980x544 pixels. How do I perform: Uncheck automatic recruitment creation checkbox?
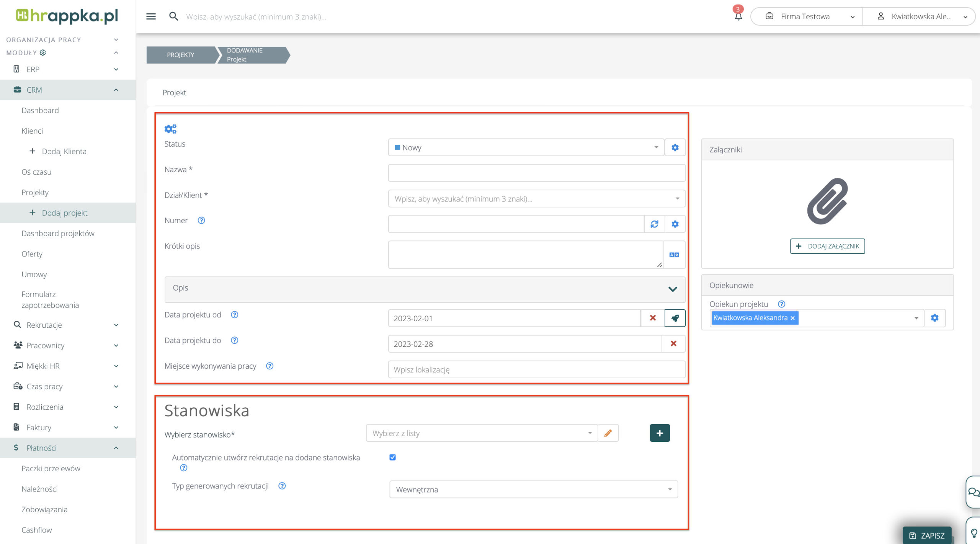pyautogui.click(x=392, y=457)
